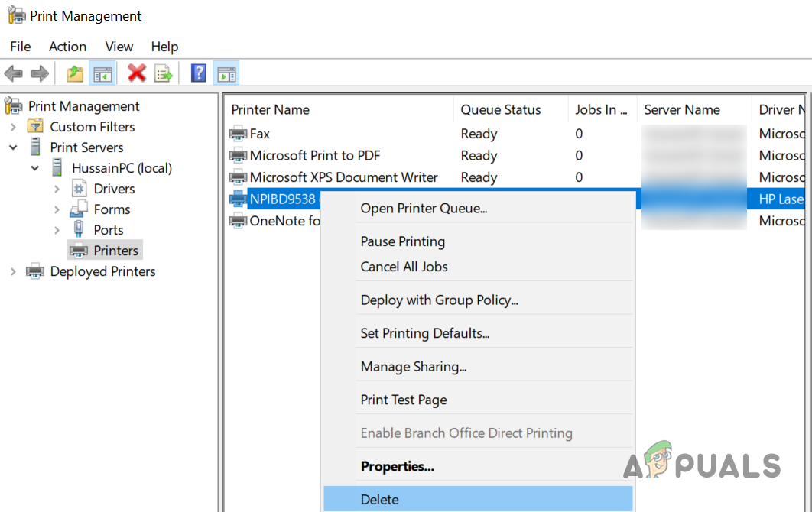Select the Drivers tree item label

pos(114,189)
